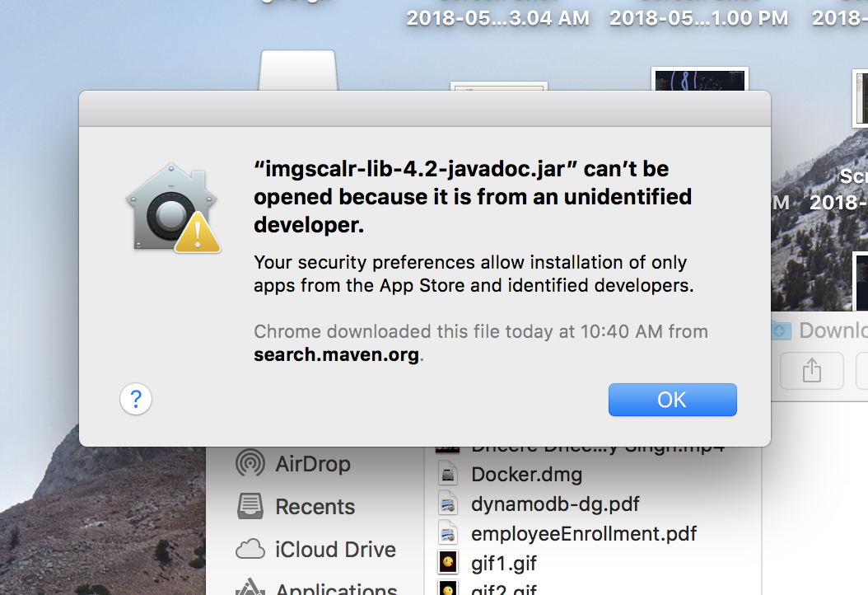Screen dimensions: 868x595
Task: Click the Recents icon in the sidebar
Action: coord(250,506)
